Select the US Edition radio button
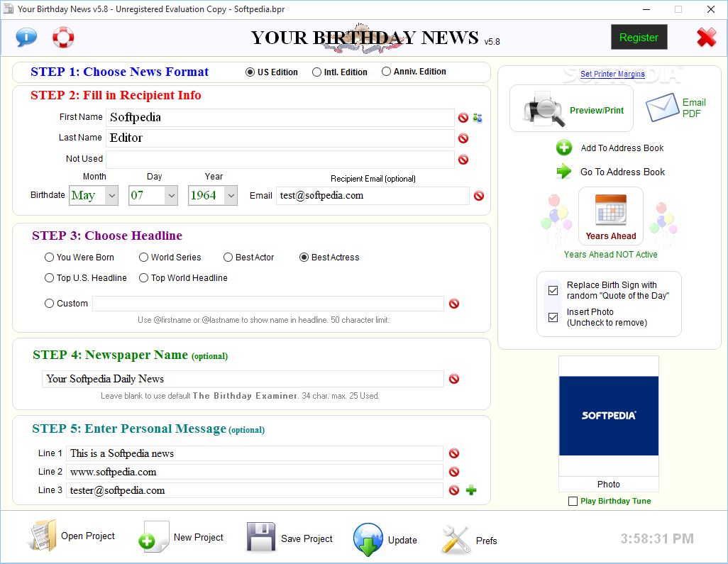Screen dimensions: 728x564 (x=250, y=72)
